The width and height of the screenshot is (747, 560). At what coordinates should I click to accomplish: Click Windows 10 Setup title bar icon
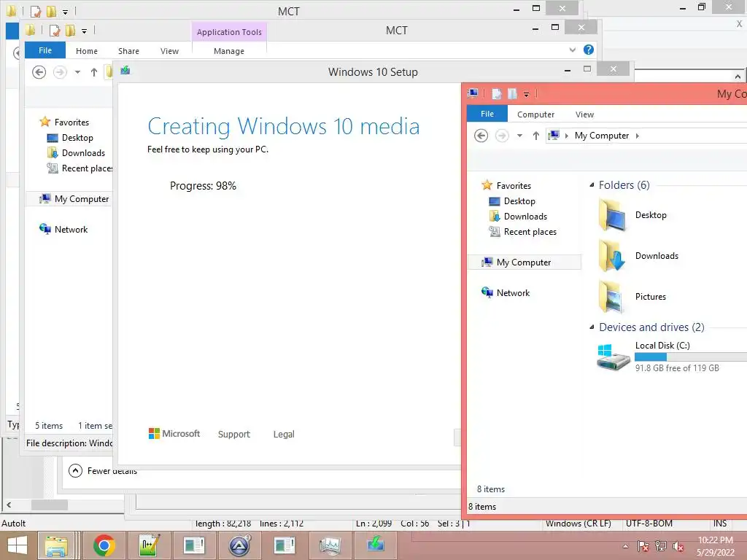(125, 71)
